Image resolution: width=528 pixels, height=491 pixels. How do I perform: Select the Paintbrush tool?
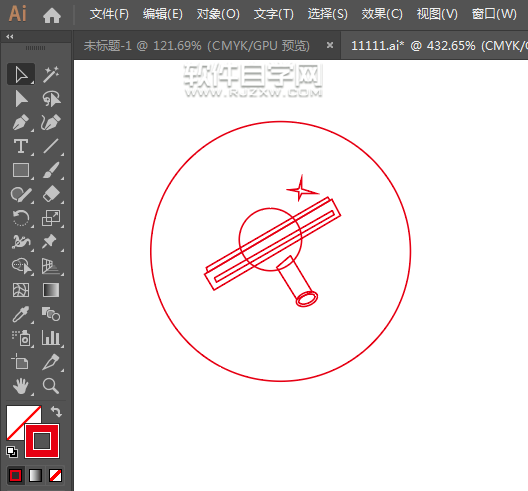(x=51, y=170)
